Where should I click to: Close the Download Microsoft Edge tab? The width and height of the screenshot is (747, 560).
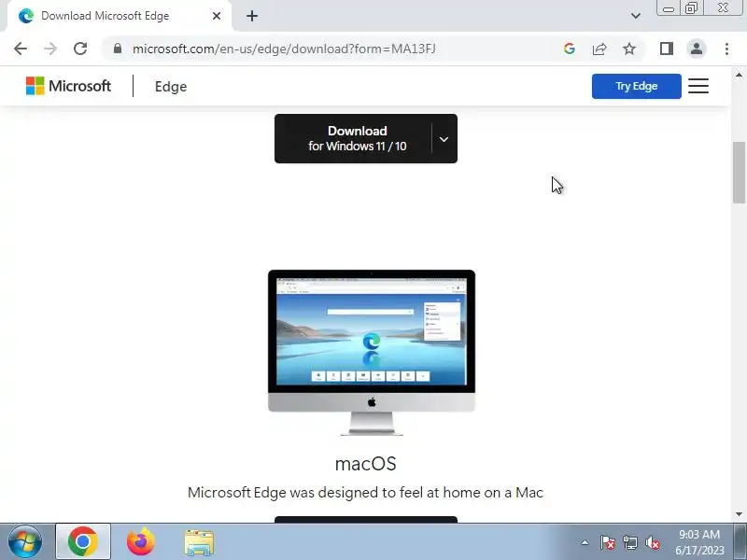point(217,16)
